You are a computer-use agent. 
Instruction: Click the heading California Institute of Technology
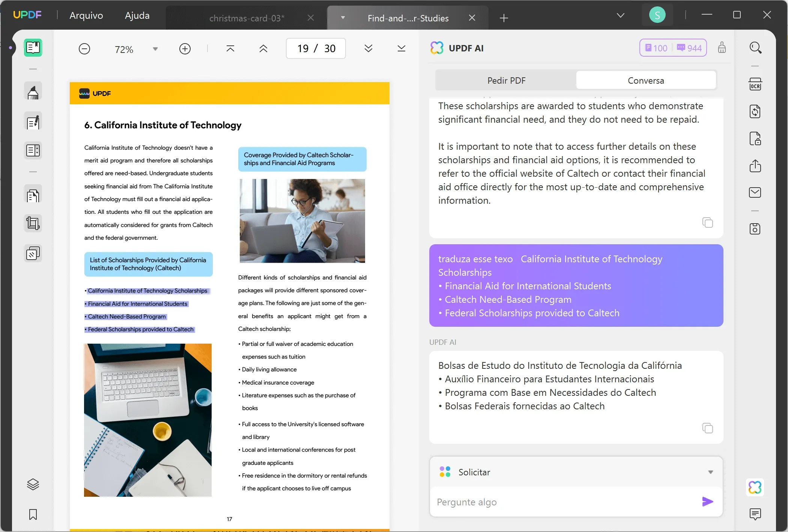coord(163,125)
